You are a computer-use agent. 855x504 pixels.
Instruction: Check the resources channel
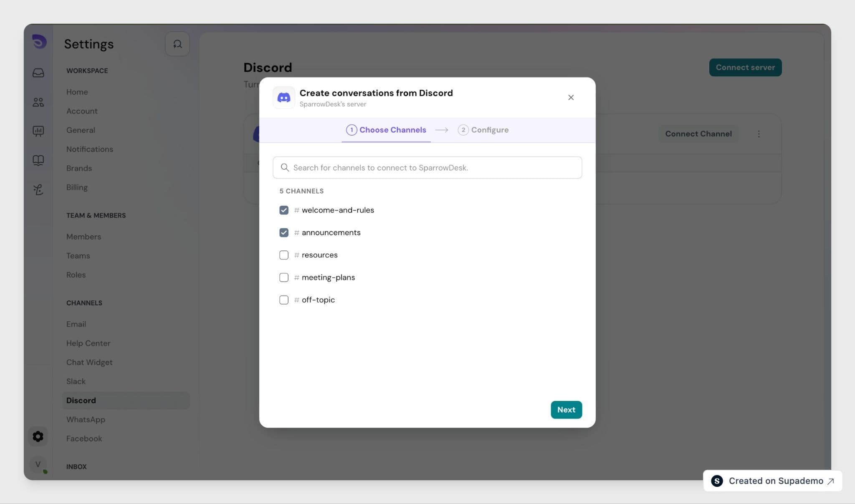click(284, 255)
